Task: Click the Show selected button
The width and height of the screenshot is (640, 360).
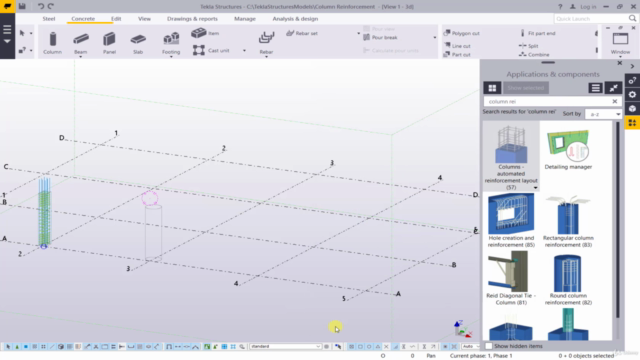Action: [526, 88]
